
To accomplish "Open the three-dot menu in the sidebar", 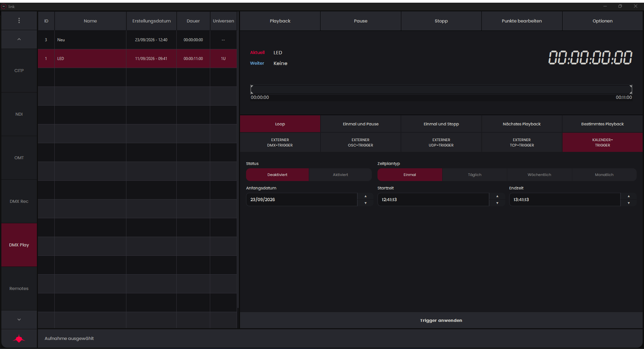I will [19, 21].
